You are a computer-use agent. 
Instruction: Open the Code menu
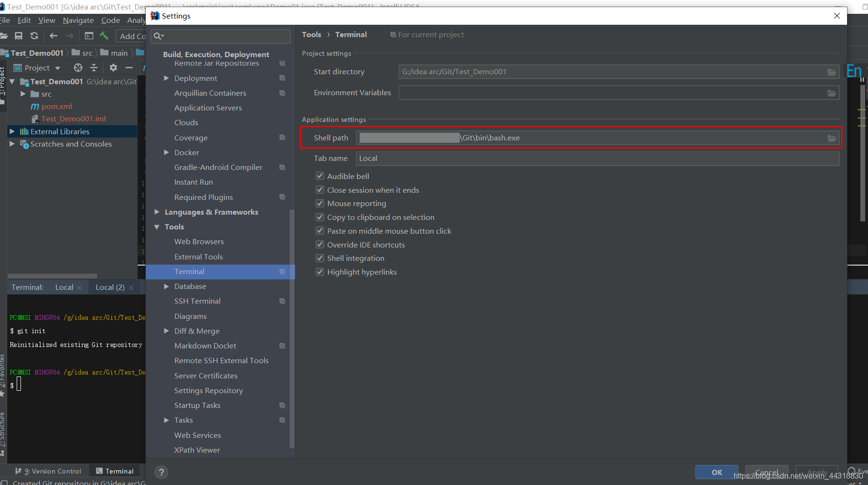click(111, 20)
